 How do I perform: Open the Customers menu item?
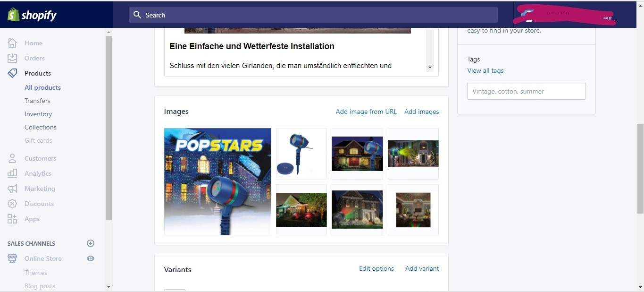pos(40,158)
